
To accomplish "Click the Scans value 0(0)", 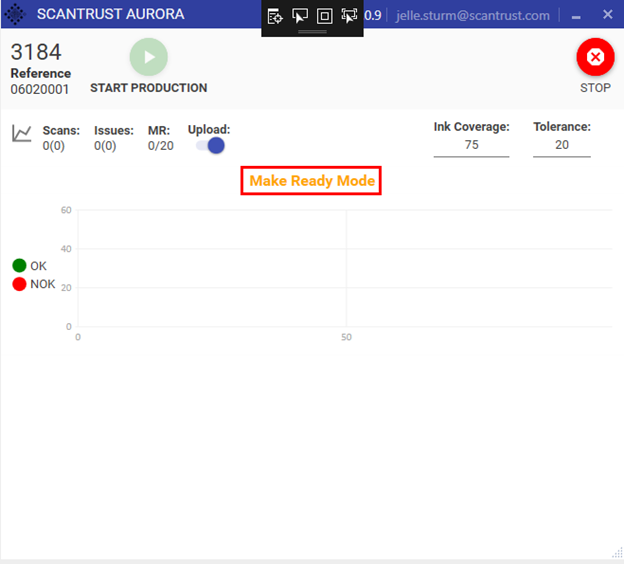I will [x=53, y=146].
